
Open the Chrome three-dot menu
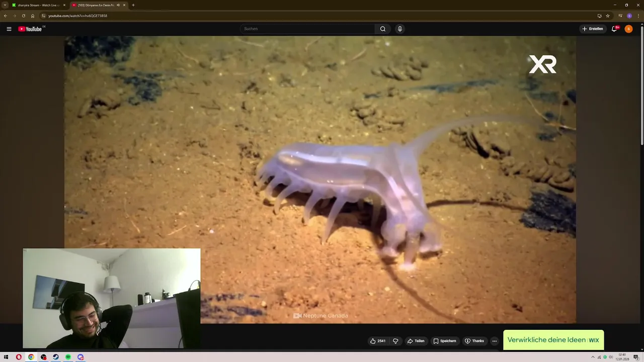[x=638, y=16]
